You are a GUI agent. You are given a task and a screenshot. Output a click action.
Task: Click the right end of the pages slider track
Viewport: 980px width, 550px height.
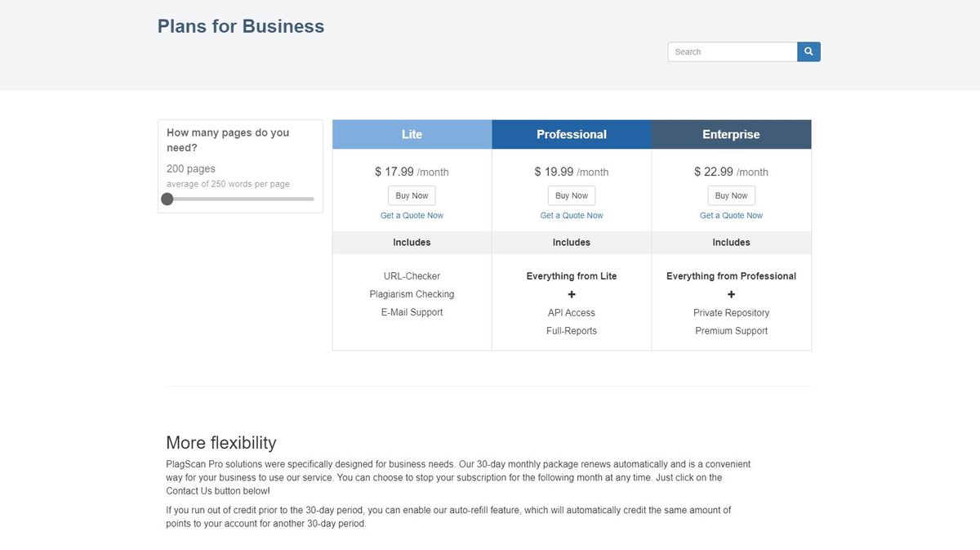click(312, 199)
